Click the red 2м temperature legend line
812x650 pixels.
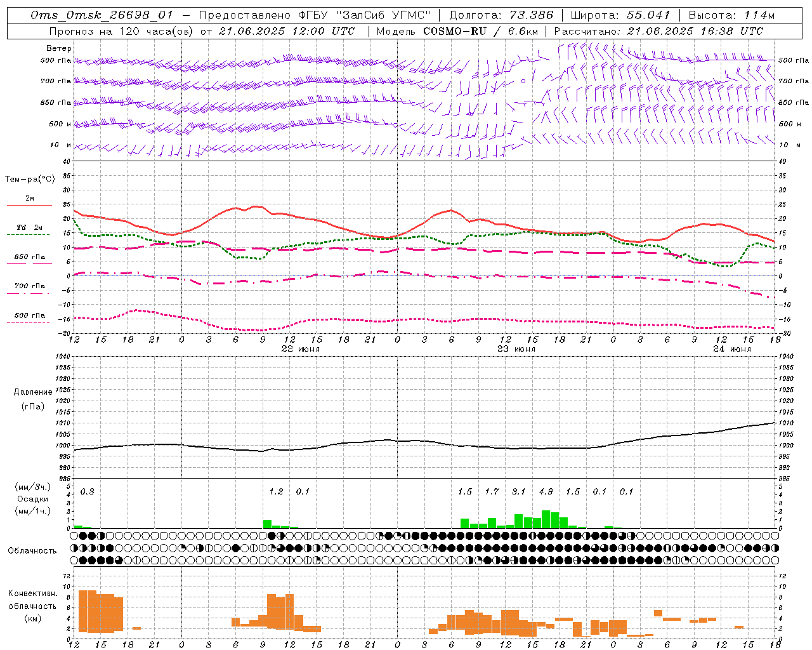coord(29,206)
